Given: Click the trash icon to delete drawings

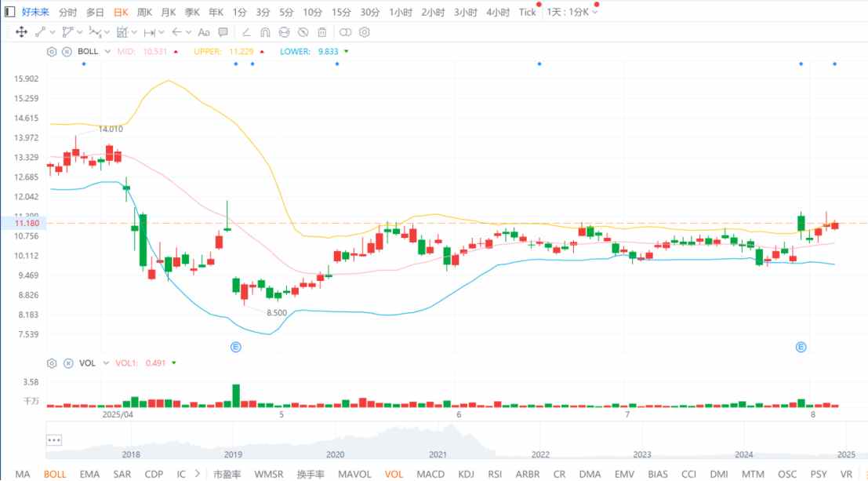Looking at the screenshot, I should 321,32.
